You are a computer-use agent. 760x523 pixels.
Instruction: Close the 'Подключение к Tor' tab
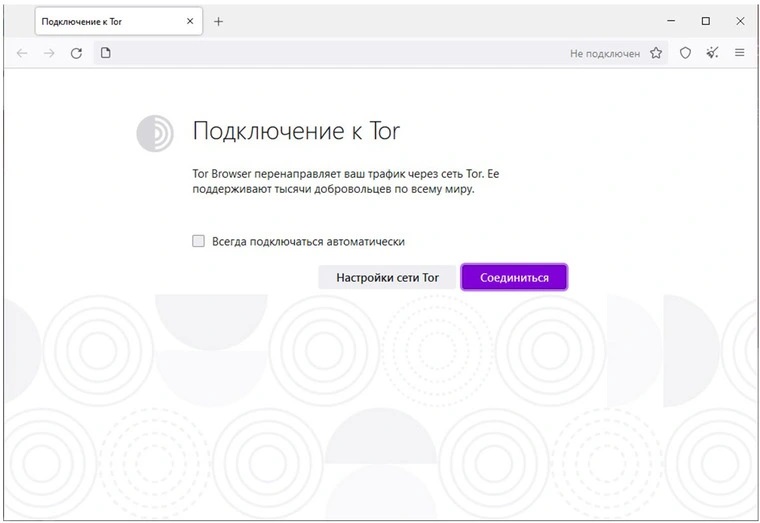[190, 21]
